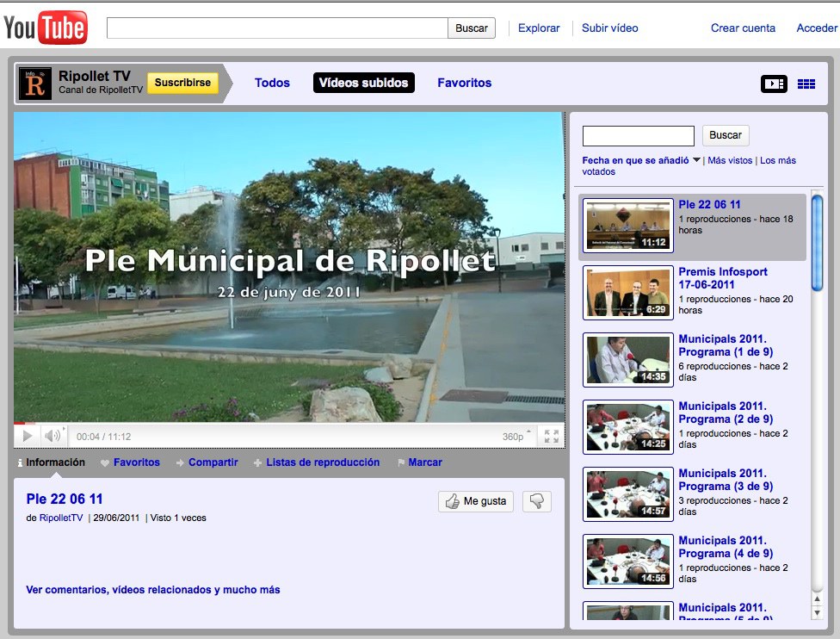Click the video progress bar

point(289,424)
